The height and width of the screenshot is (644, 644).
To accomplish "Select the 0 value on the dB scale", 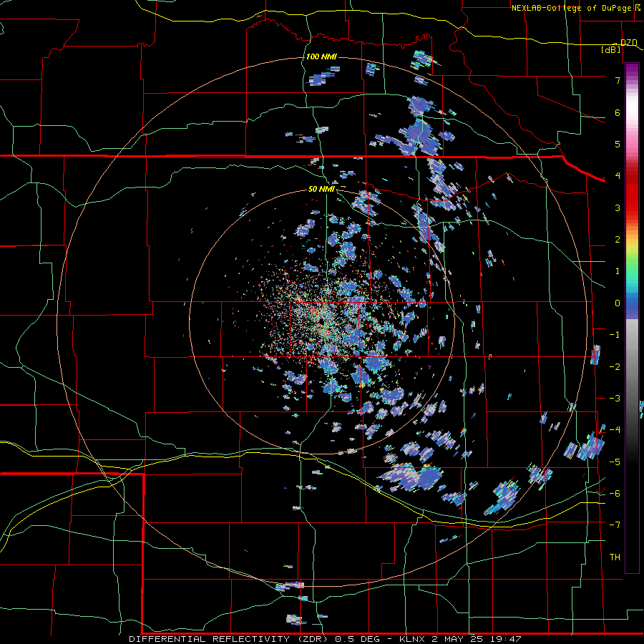I will pyautogui.click(x=618, y=303).
